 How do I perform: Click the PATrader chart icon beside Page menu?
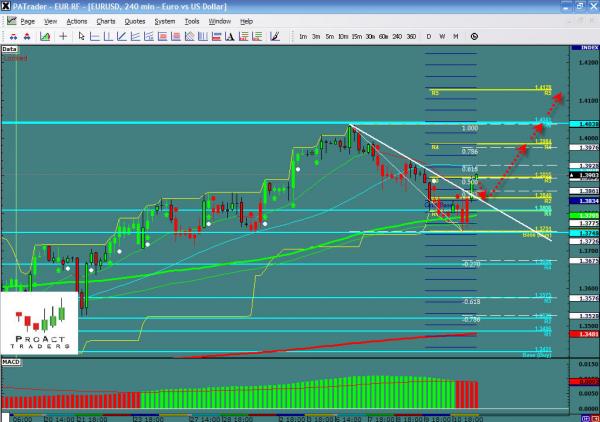tap(9, 20)
